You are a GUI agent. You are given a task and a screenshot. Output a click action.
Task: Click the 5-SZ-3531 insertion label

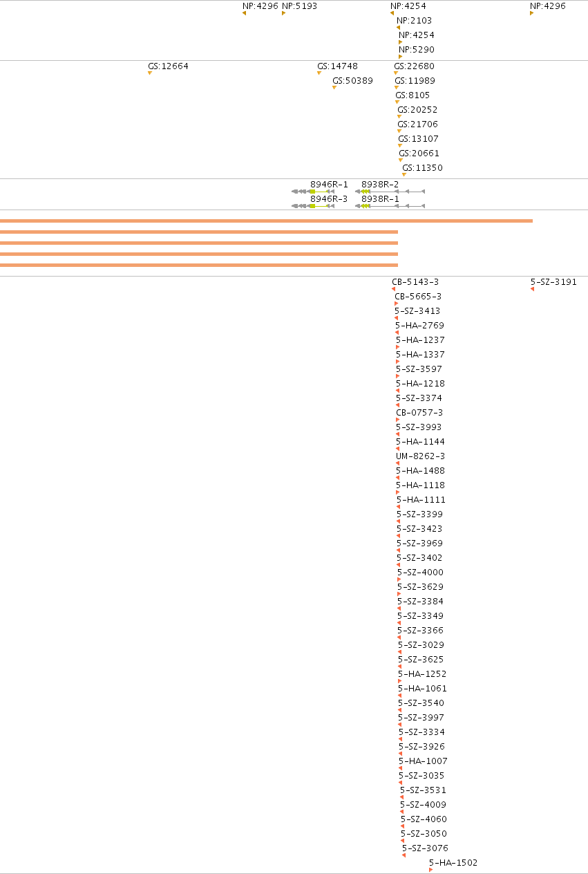coord(423,790)
